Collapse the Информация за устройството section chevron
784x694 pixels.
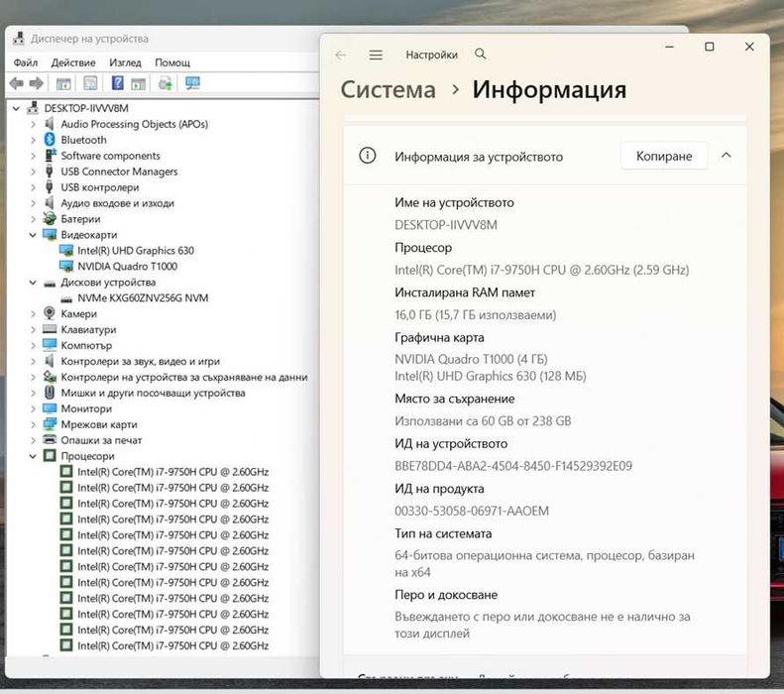(726, 156)
